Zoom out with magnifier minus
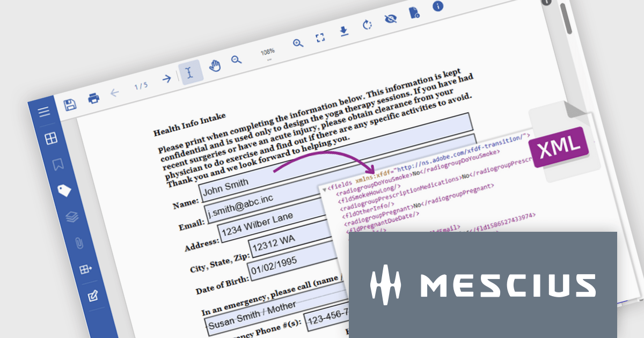 [236, 60]
